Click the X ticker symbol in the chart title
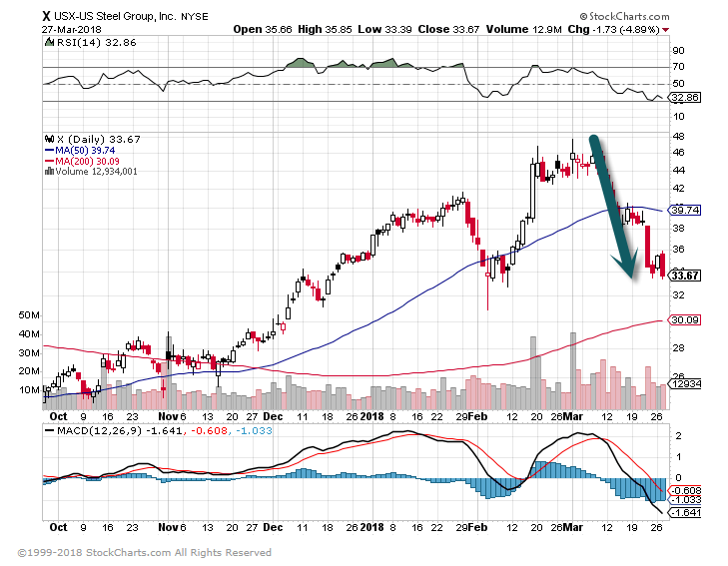 click(46, 16)
